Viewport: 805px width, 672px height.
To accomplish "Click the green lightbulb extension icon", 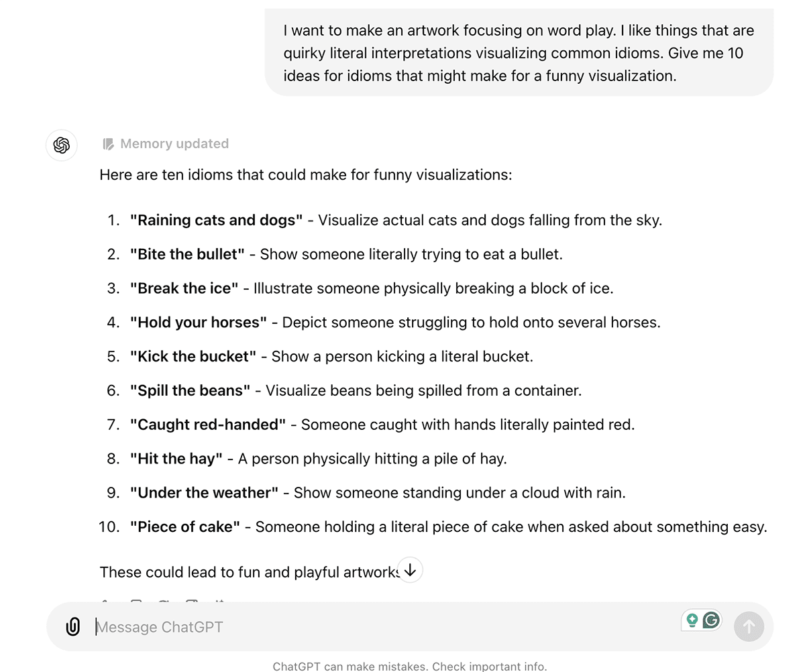I will coord(692,620).
